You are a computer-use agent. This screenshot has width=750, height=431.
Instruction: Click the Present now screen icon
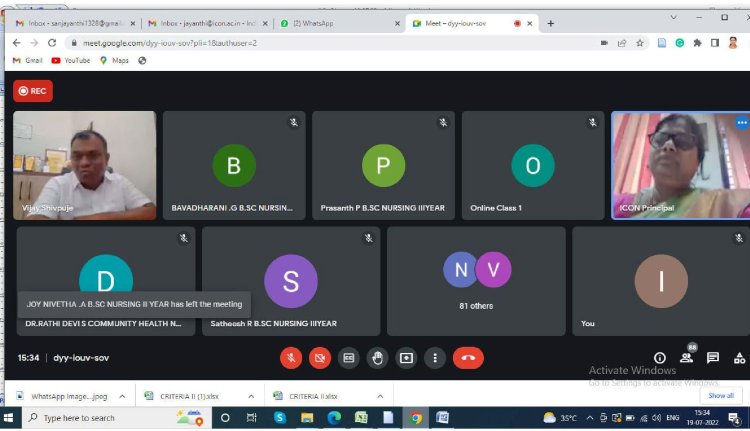click(406, 358)
